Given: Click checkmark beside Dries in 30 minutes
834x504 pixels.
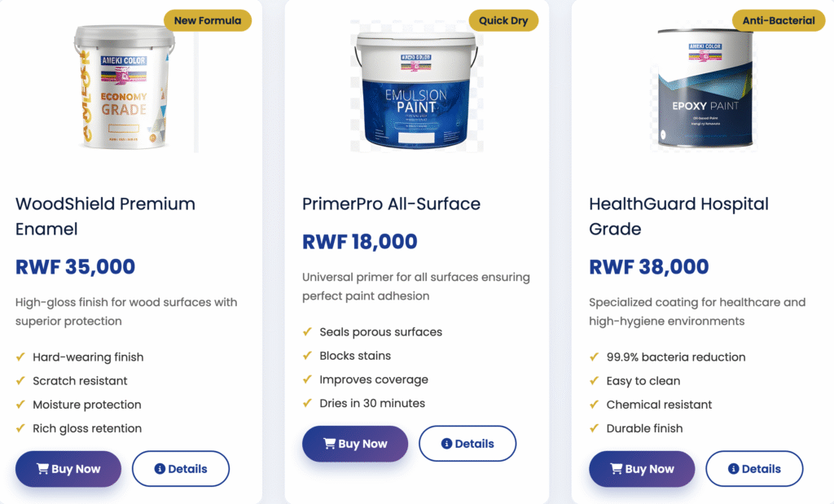Looking at the screenshot, I should [307, 403].
